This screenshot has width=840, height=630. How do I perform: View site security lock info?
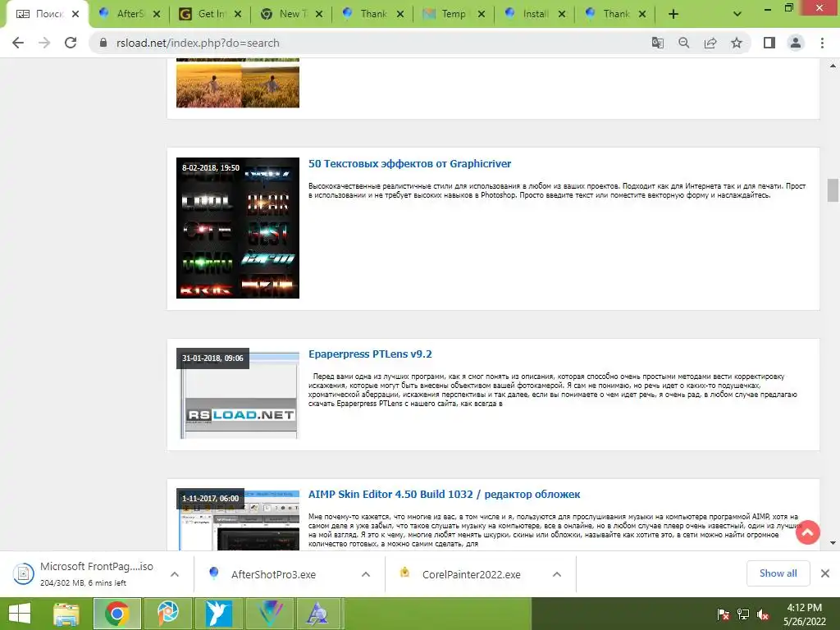click(103, 43)
